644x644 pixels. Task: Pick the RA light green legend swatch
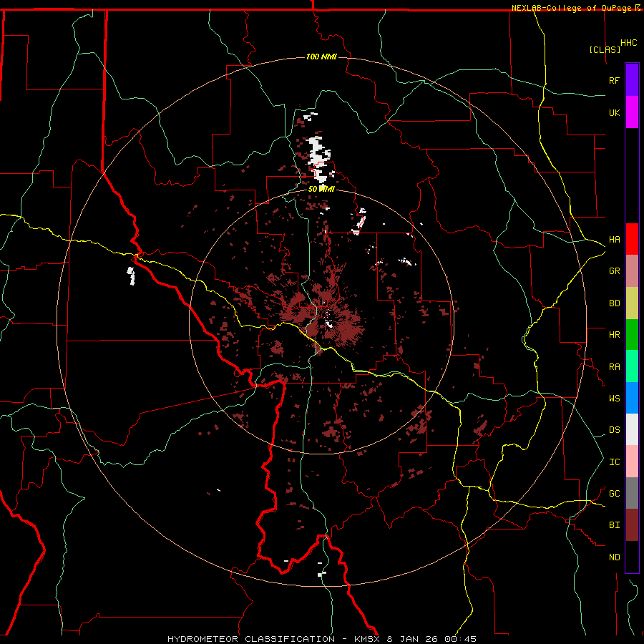click(632, 366)
